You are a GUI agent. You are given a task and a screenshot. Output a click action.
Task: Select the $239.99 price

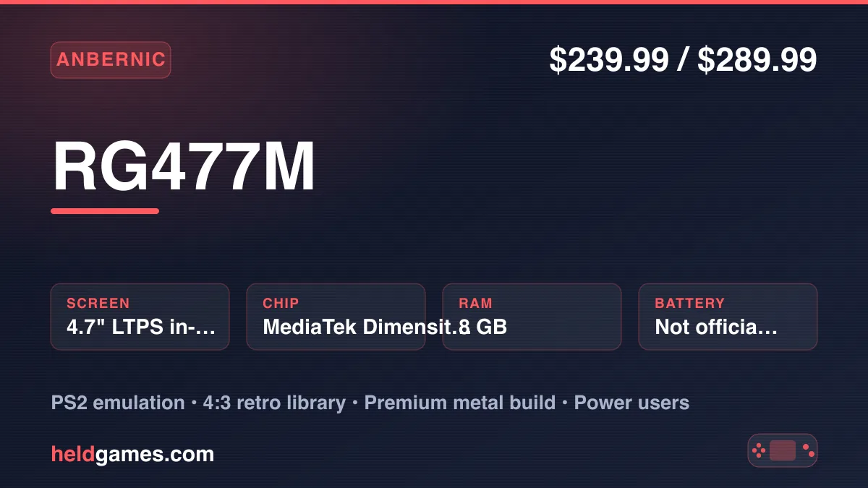(x=608, y=60)
